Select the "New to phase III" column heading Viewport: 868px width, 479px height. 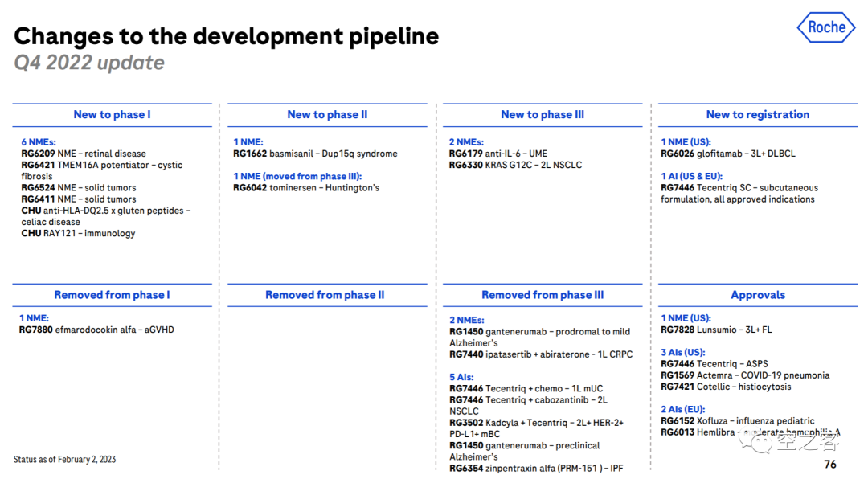click(x=542, y=115)
